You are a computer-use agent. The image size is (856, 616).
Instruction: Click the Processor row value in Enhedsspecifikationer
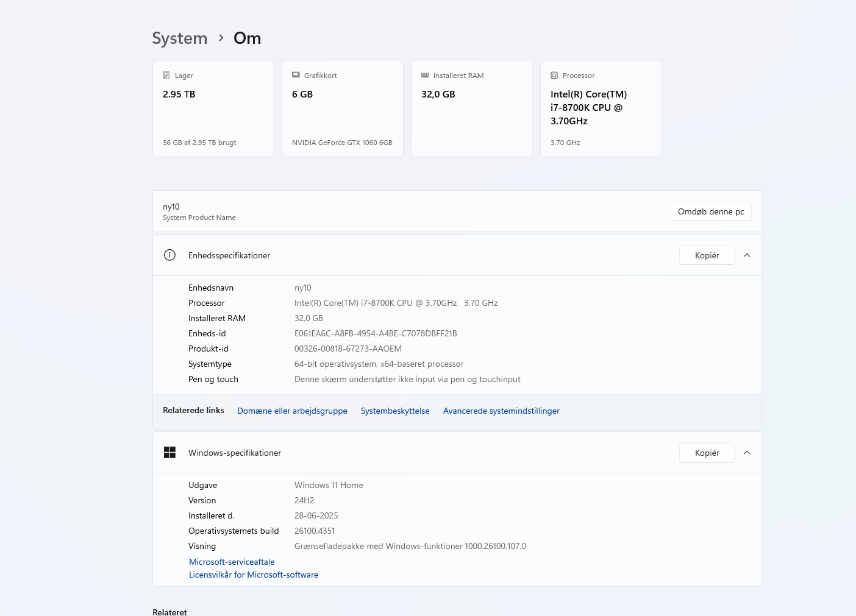[396, 303]
